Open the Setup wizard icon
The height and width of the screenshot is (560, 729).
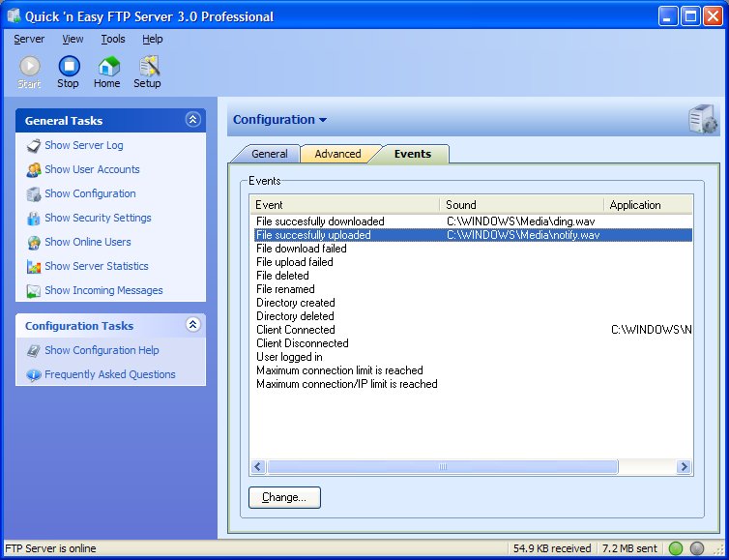point(149,67)
